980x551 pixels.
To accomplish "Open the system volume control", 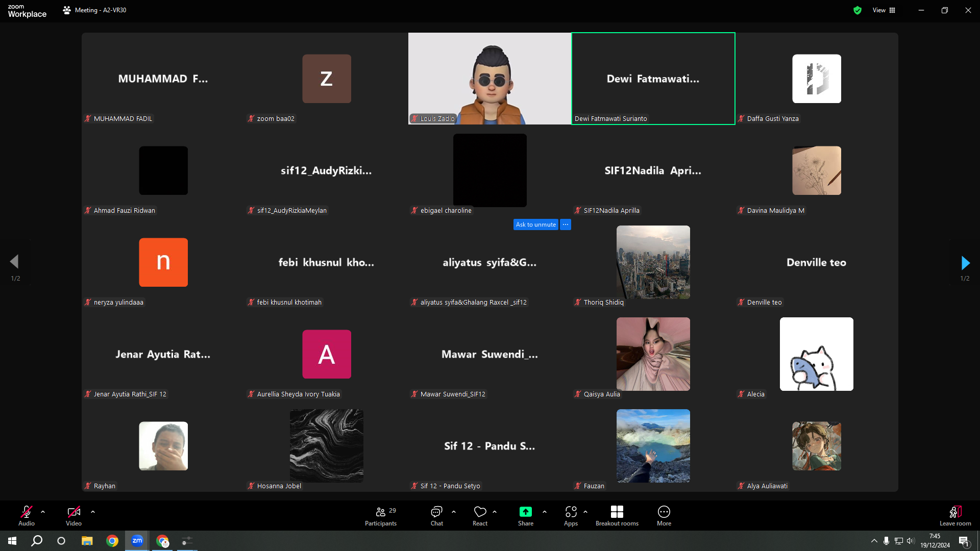I will click(911, 541).
